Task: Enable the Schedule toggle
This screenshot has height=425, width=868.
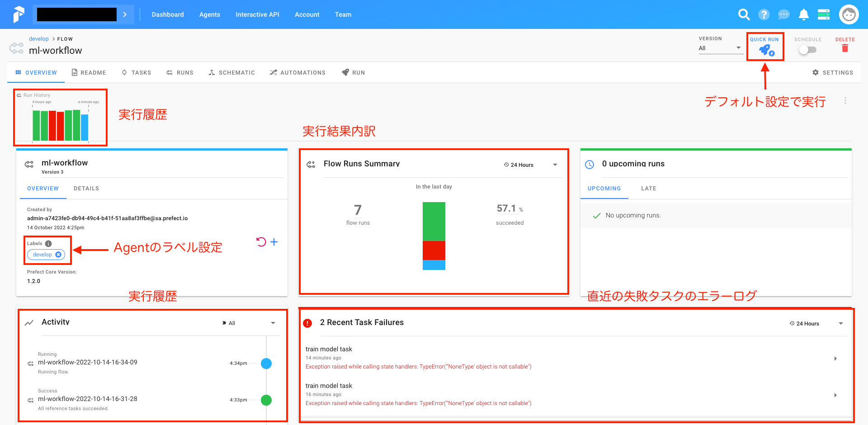Action: click(x=808, y=50)
